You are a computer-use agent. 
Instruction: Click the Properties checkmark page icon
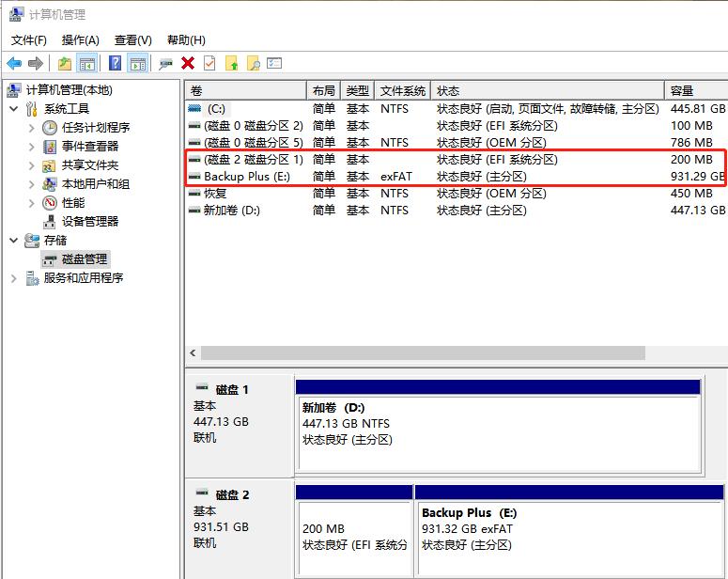pos(209,63)
